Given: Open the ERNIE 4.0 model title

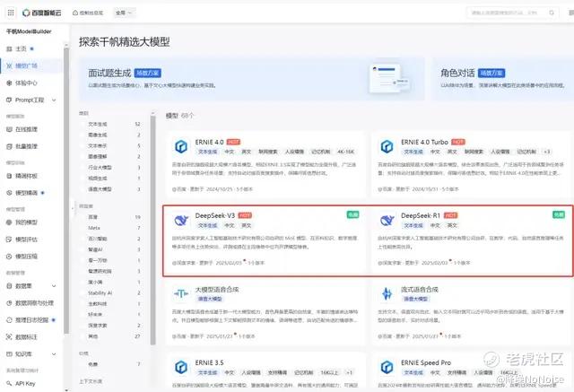Looking at the screenshot, I should [x=209, y=142].
